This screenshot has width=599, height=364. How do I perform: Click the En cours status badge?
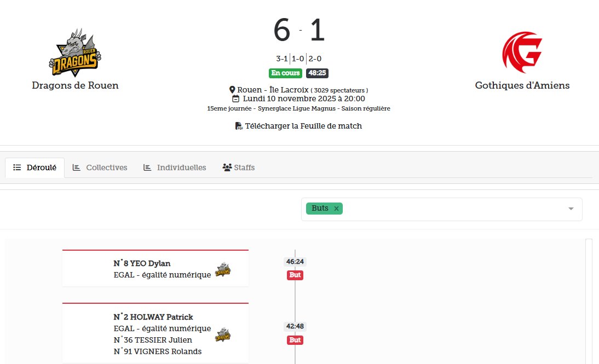(285, 73)
